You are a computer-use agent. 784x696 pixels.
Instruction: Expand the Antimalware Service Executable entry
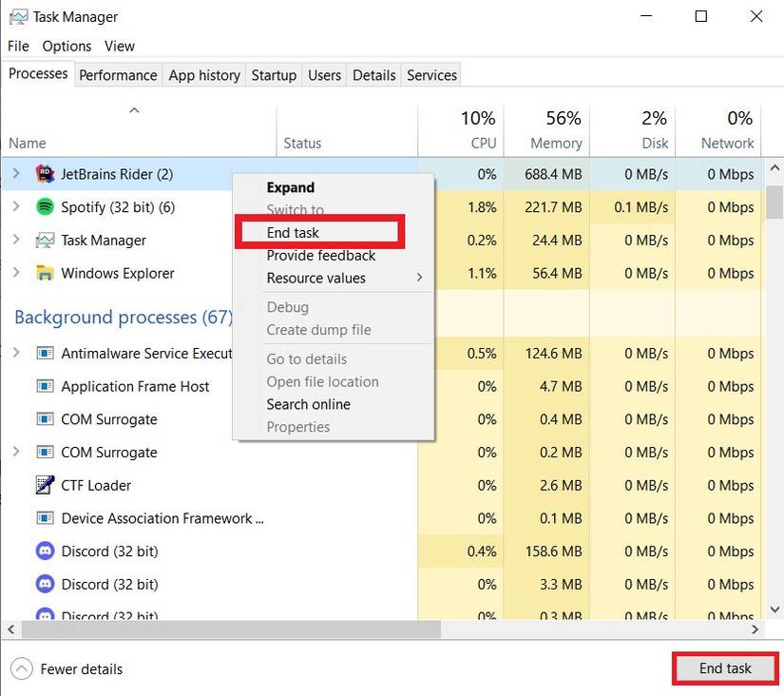tap(16, 353)
